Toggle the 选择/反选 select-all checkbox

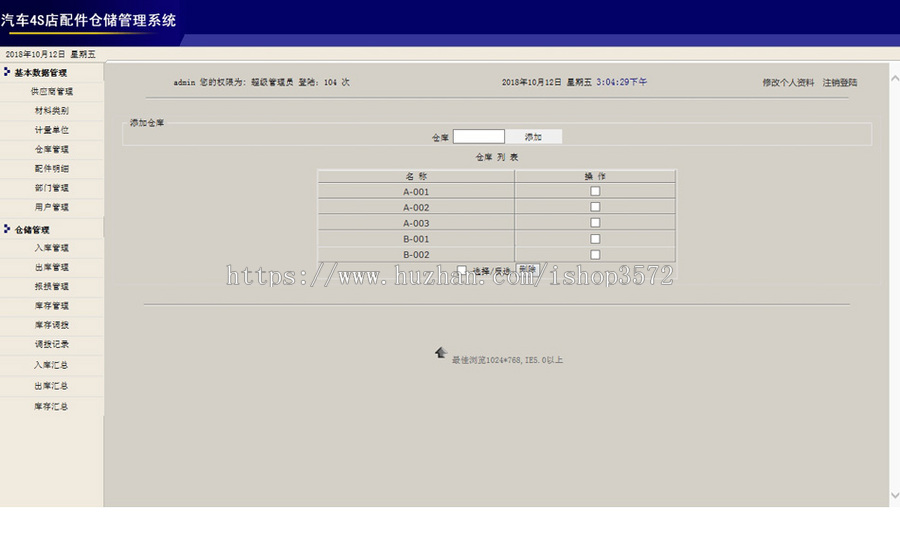pos(461,270)
